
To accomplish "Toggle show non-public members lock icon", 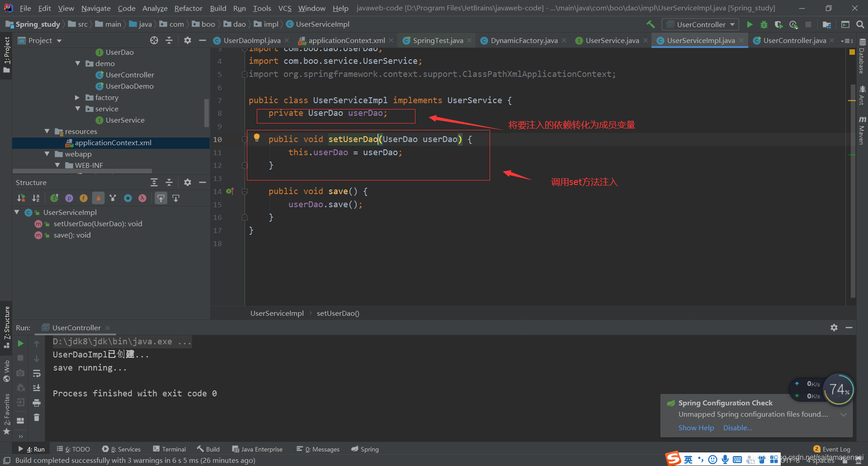I will click(x=98, y=198).
